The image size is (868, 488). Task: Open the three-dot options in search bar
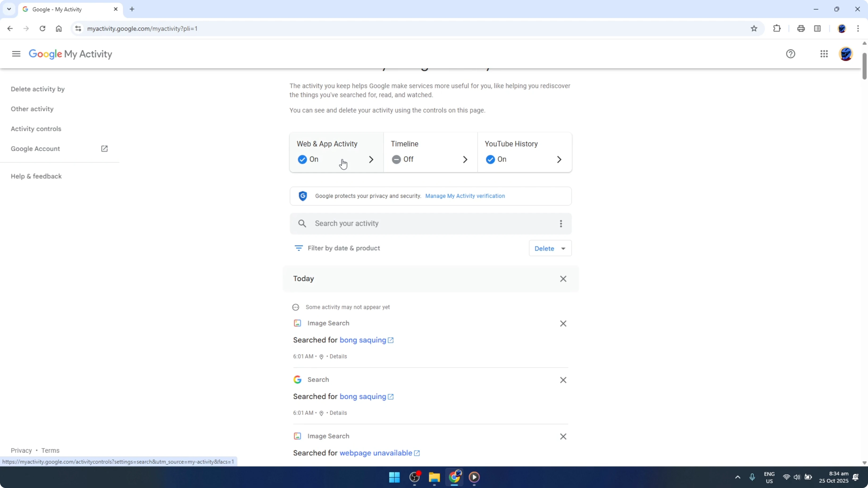pyautogui.click(x=561, y=224)
